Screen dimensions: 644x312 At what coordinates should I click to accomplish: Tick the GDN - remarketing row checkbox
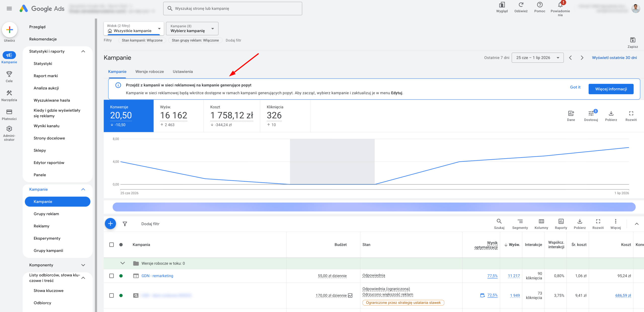click(x=111, y=276)
